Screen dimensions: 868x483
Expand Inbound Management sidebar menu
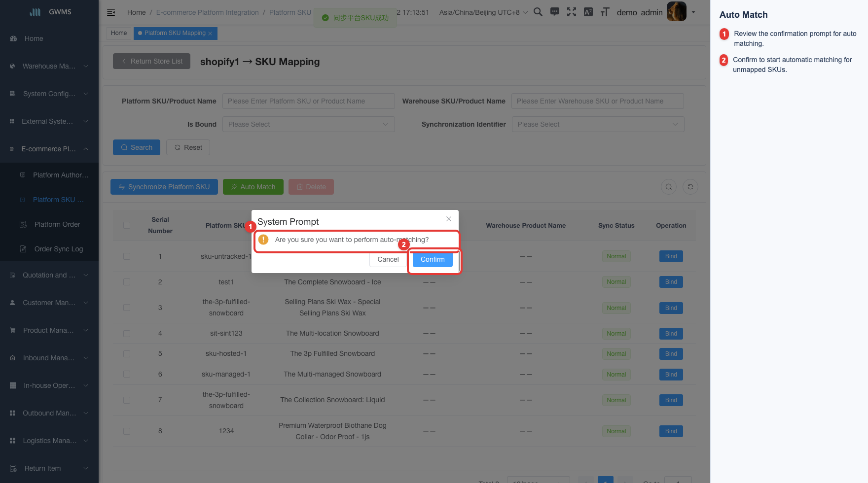click(x=49, y=358)
